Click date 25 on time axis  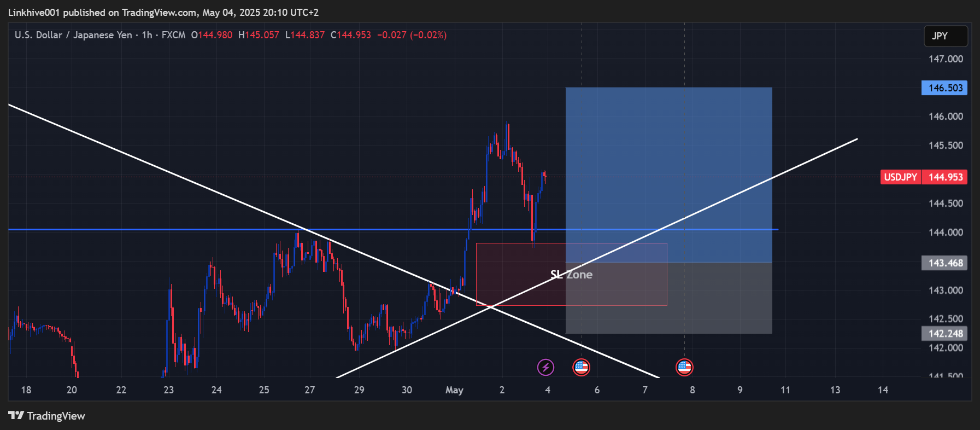264,390
